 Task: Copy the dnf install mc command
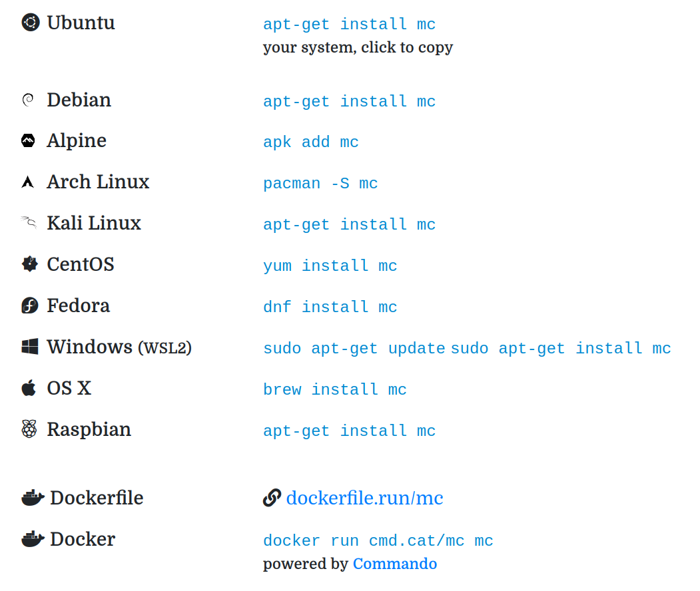[330, 307]
